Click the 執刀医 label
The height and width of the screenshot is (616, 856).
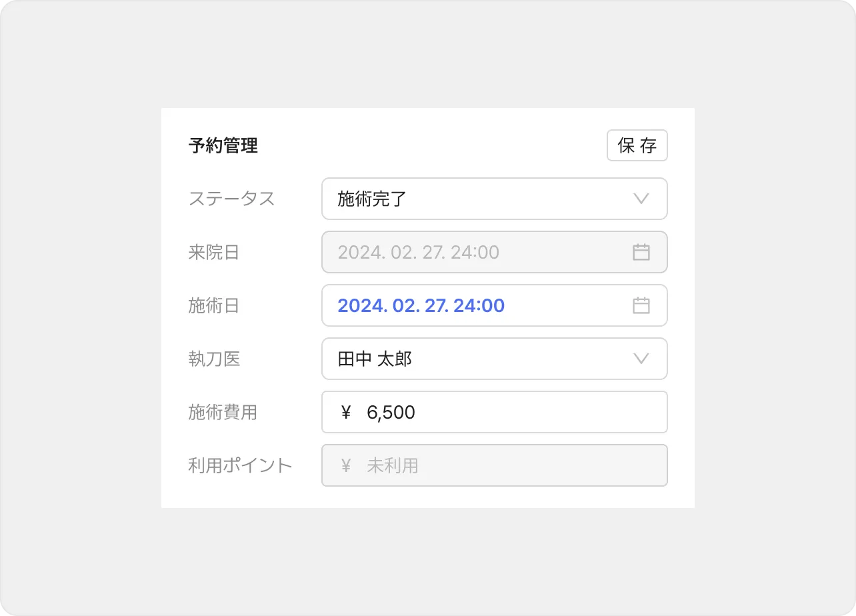pos(213,359)
